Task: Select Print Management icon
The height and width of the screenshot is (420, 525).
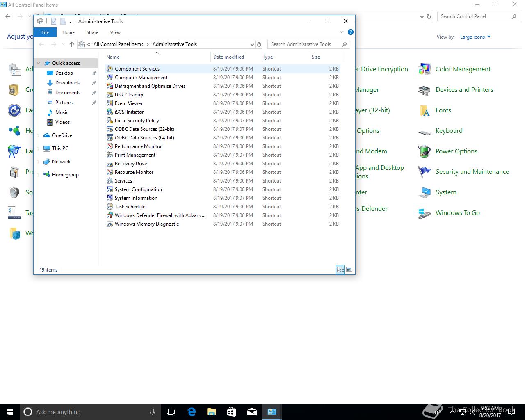Action: pos(110,155)
